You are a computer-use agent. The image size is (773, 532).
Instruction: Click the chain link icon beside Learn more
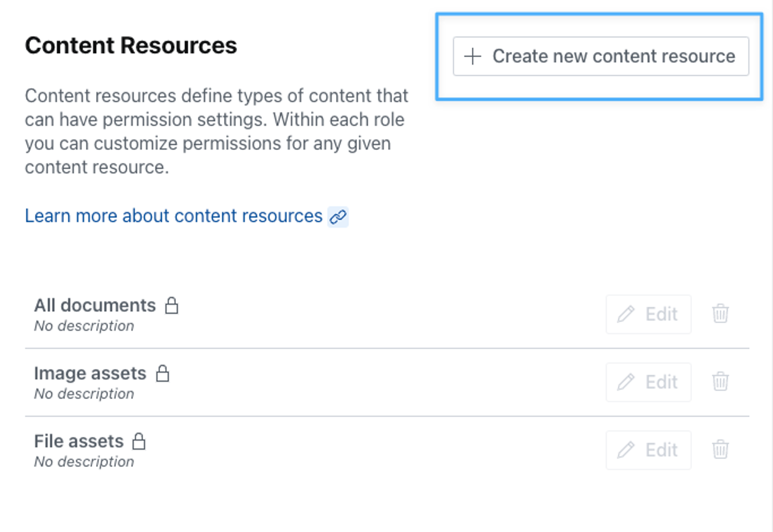point(338,217)
